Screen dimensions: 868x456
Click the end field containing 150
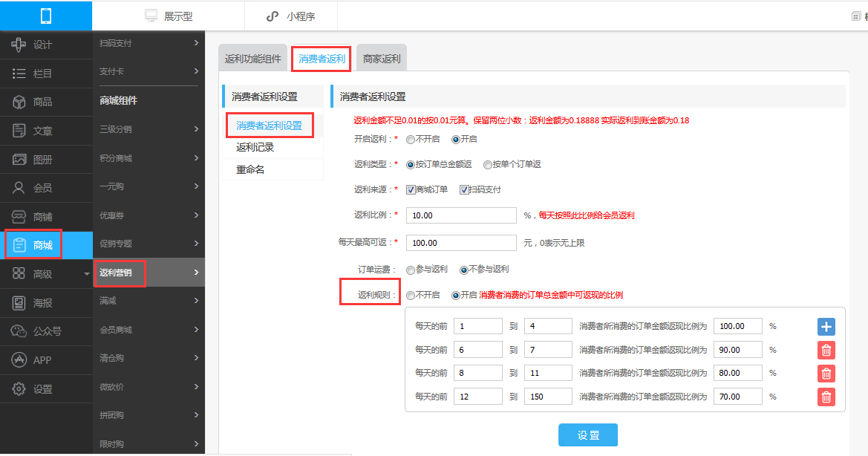click(548, 397)
